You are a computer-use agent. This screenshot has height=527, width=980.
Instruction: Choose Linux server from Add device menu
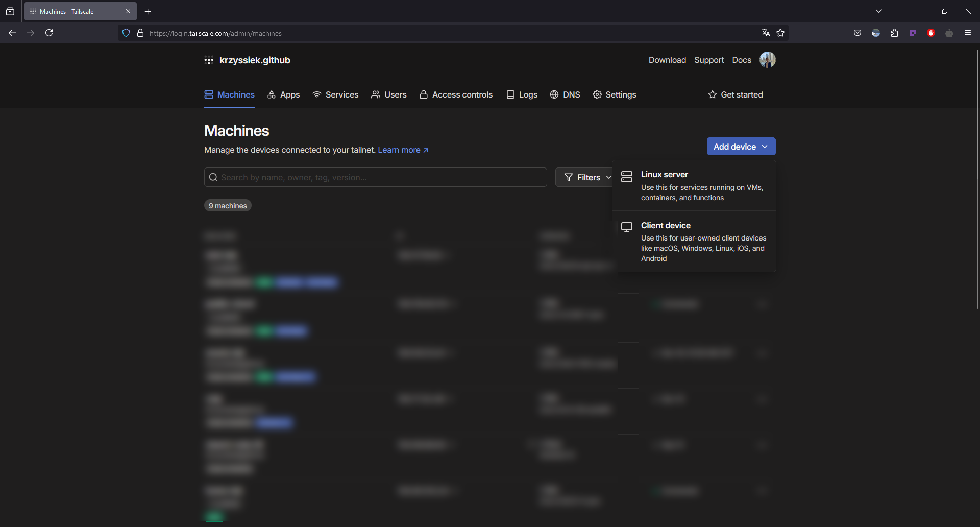click(x=694, y=186)
